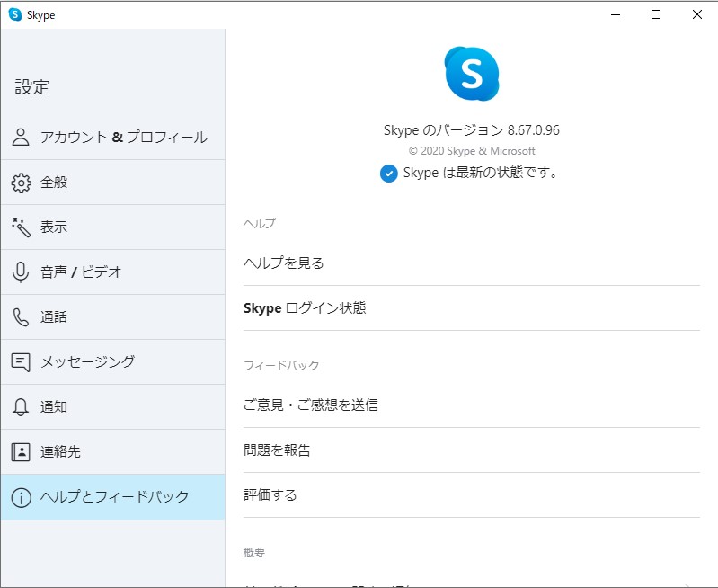Viewport: 718px width, 588px height.
Task: Click the info circle icon for ヘルプとフィードバック
Action: [x=21, y=497]
